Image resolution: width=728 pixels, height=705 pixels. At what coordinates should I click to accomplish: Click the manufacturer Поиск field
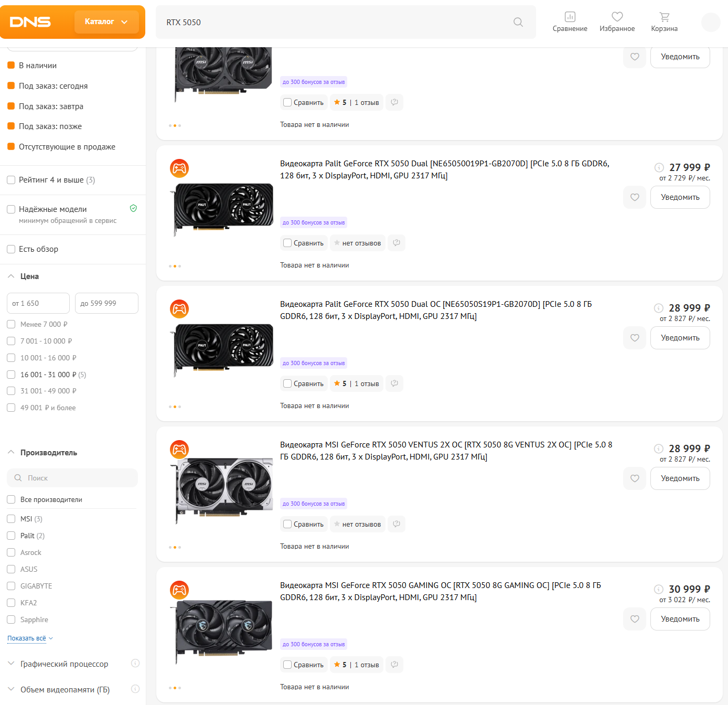(x=72, y=478)
